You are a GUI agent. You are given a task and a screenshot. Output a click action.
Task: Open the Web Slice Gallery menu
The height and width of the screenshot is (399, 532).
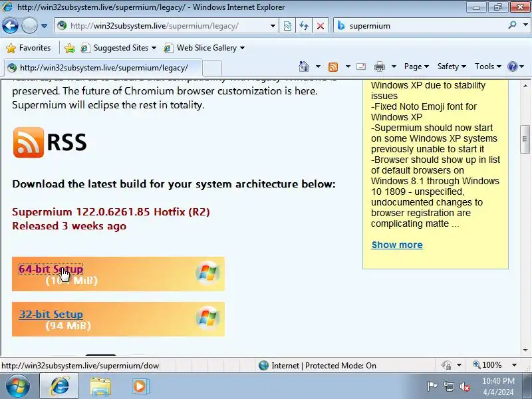tap(204, 48)
